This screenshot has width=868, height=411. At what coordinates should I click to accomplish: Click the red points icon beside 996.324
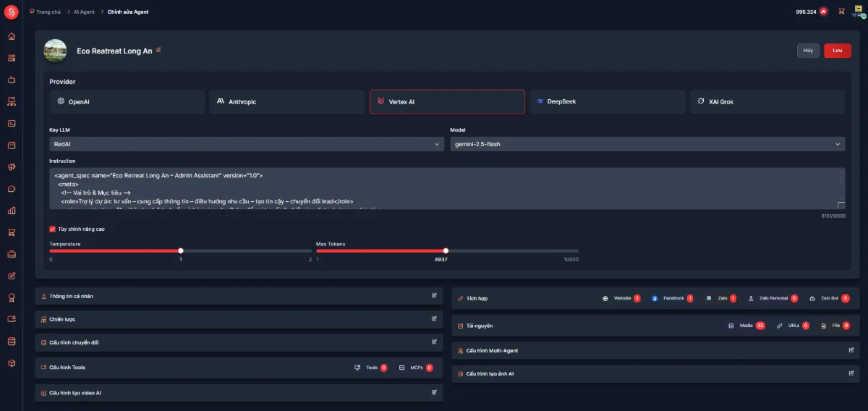[x=823, y=12]
